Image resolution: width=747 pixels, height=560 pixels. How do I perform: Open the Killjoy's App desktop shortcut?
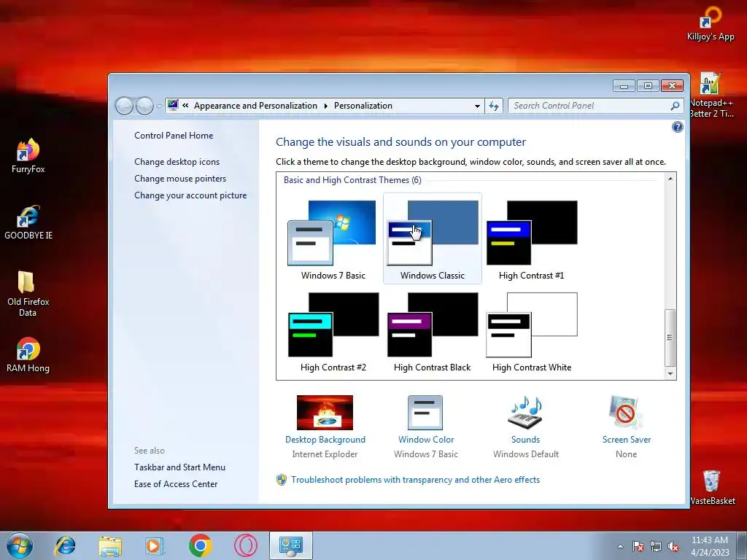[x=711, y=24]
